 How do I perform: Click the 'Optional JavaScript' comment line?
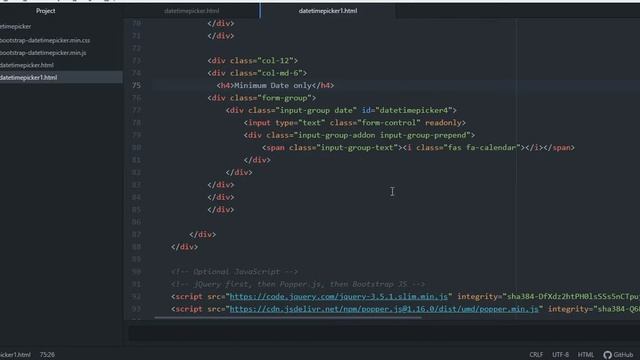(x=235, y=272)
